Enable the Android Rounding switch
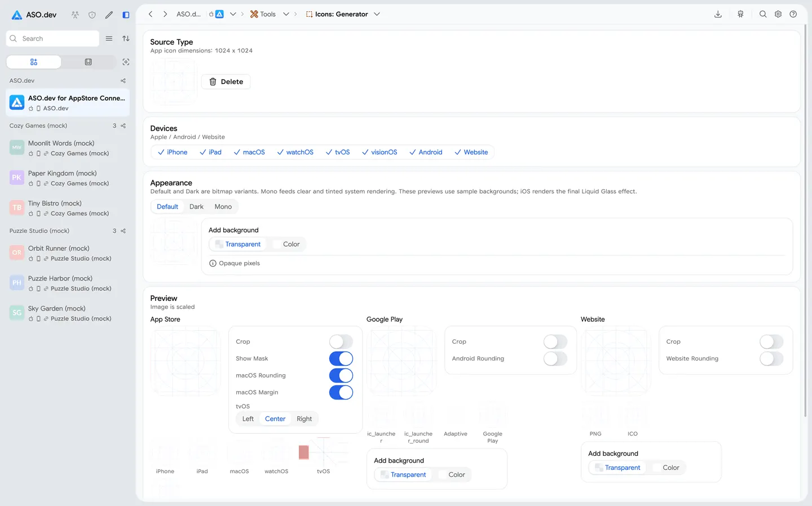This screenshot has width=812, height=506. point(555,358)
